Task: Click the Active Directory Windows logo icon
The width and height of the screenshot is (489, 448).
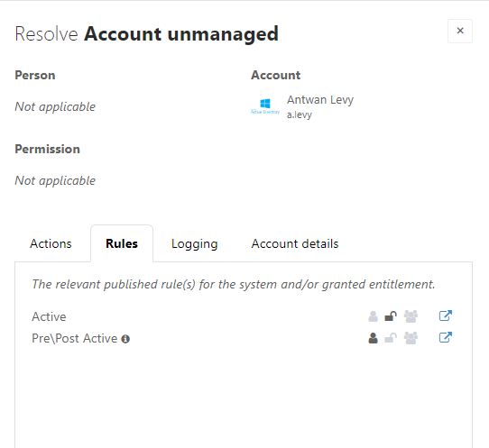Action: point(265,106)
